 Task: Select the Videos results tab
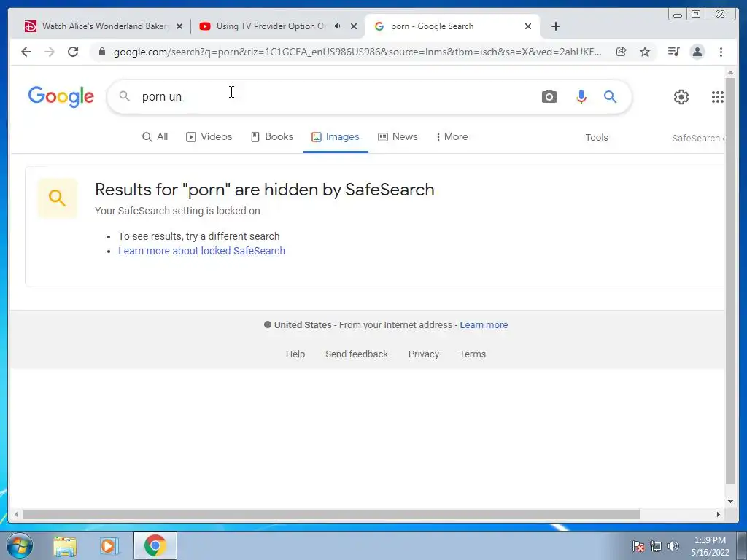coord(209,136)
